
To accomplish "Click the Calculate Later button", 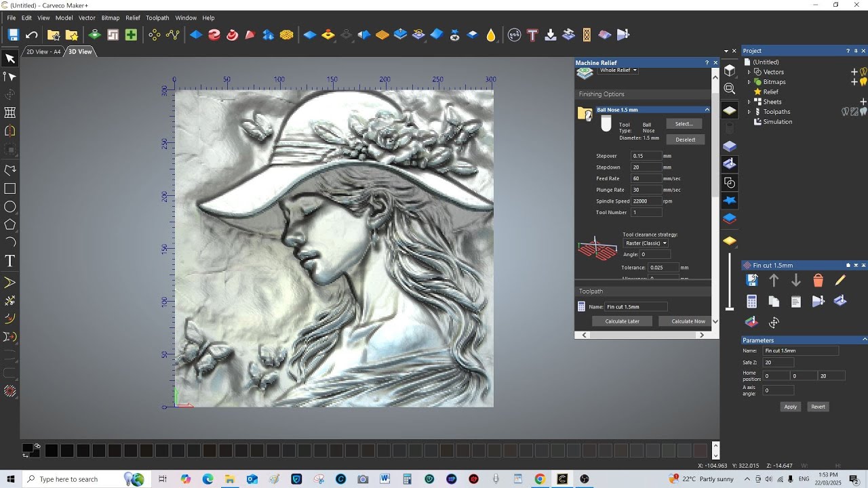I will [622, 321].
